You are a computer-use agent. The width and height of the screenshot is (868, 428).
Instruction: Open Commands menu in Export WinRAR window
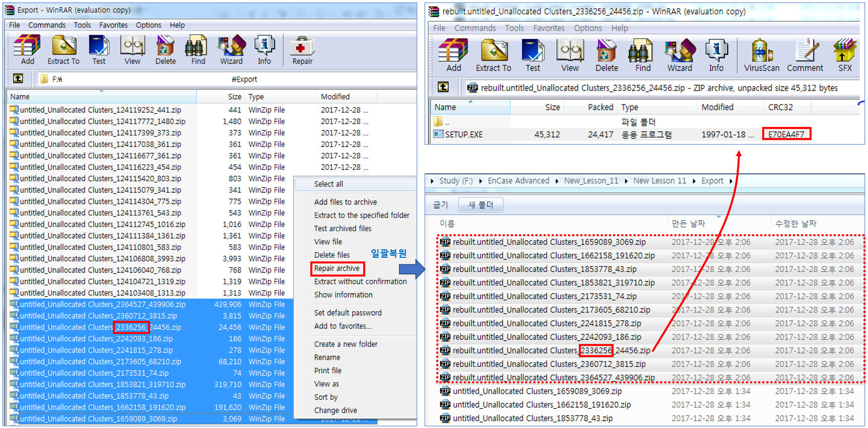click(x=47, y=25)
